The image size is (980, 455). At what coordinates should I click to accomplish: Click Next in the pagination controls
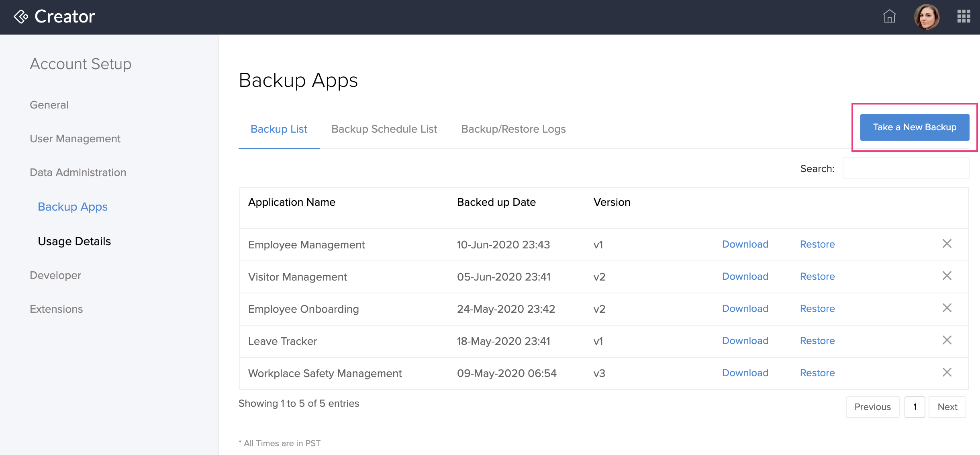coord(947,407)
